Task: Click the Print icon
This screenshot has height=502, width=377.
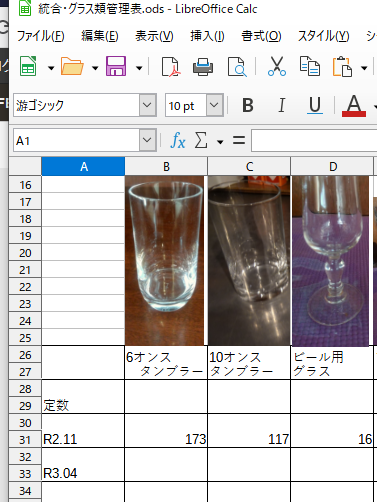Action: (203, 67)
